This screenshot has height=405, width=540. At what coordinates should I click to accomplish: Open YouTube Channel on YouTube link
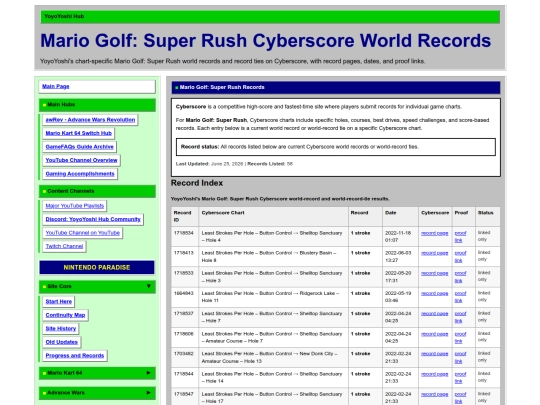click(x=83, y=233)
